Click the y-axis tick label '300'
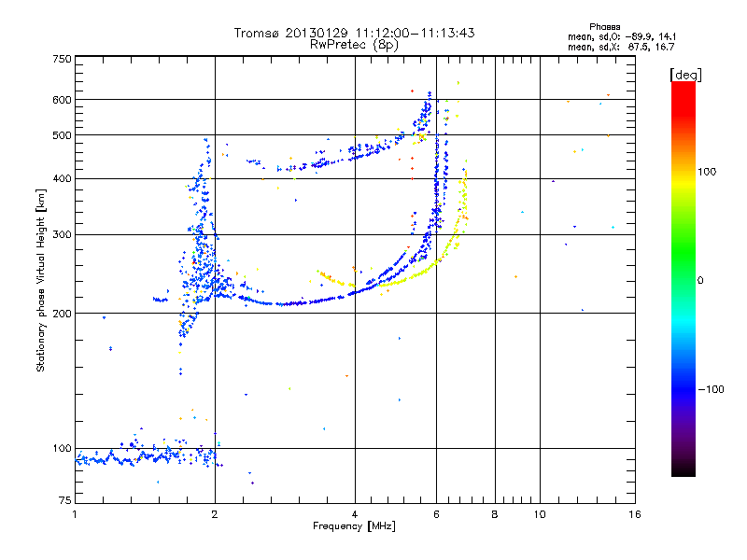The image size is (747, 560). point(62,235)
